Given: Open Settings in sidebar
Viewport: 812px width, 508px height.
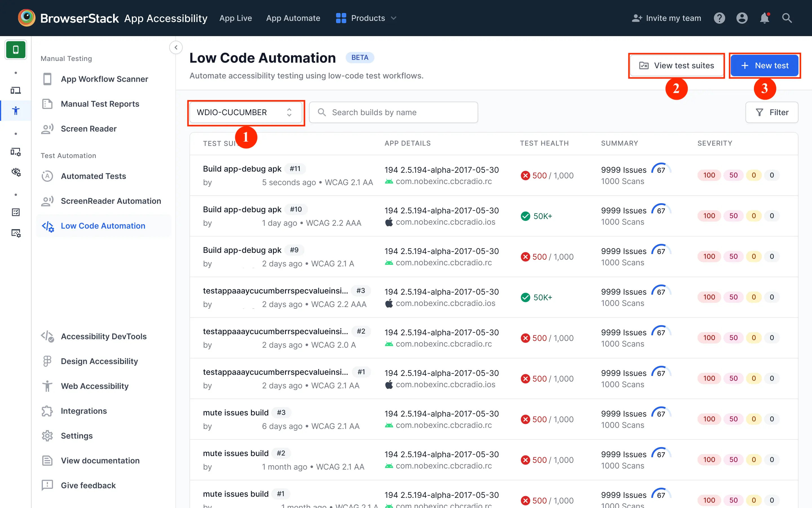Looking at the screenshot, I should coord(104,436).
